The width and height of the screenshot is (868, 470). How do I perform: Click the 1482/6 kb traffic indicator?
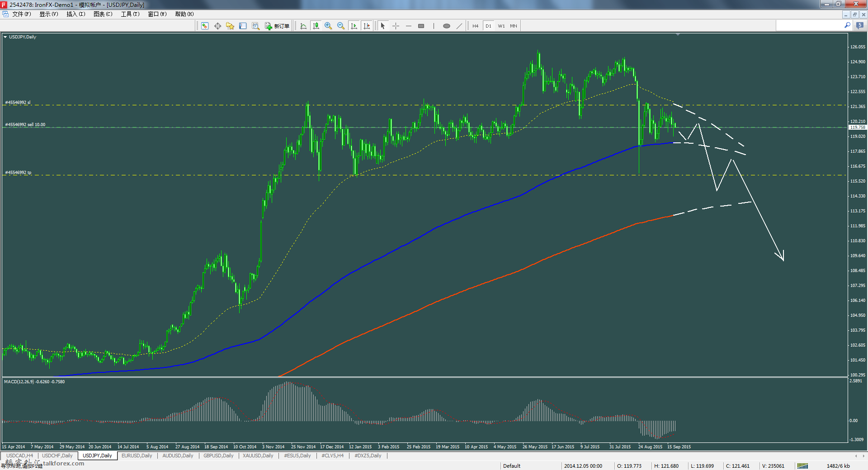(838, 466)
